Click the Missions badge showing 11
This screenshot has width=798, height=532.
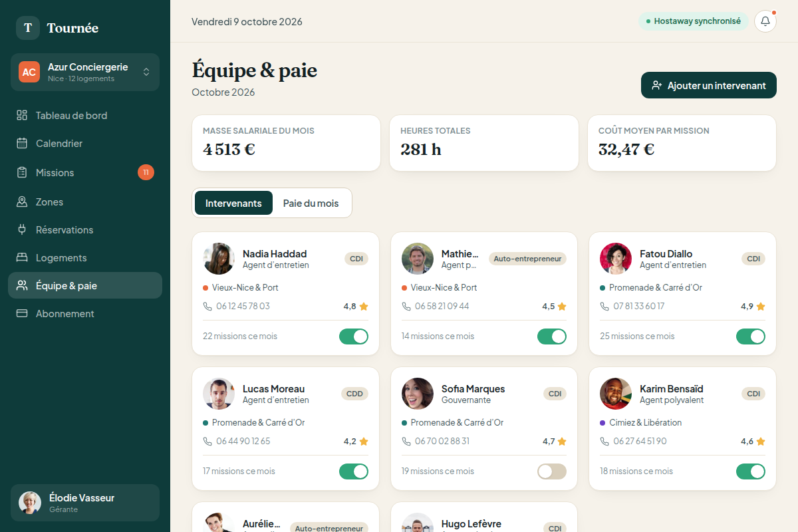point(146,172)
